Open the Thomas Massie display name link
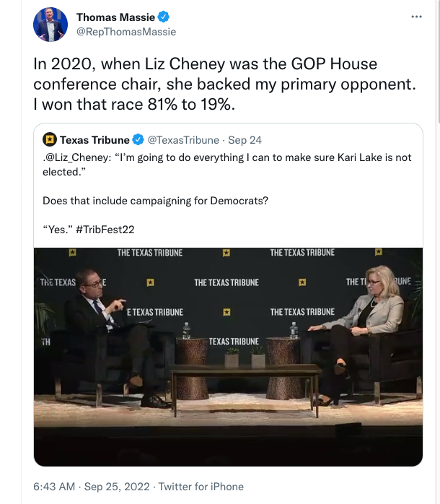This screenshot has height=504, width=440. (x=116, y=17)
